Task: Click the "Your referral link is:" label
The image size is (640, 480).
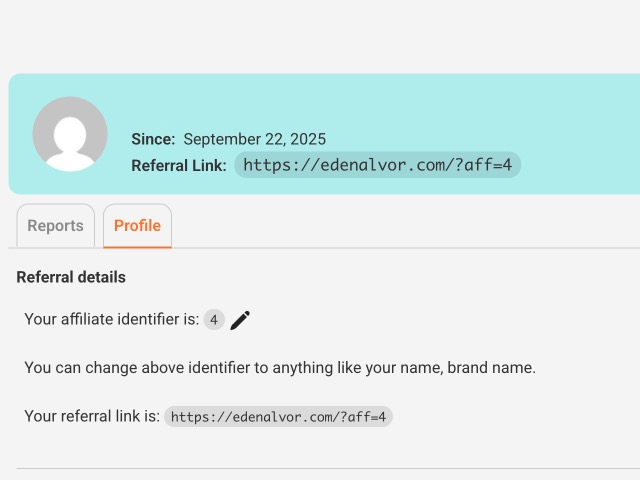Action: click(92, 417)
